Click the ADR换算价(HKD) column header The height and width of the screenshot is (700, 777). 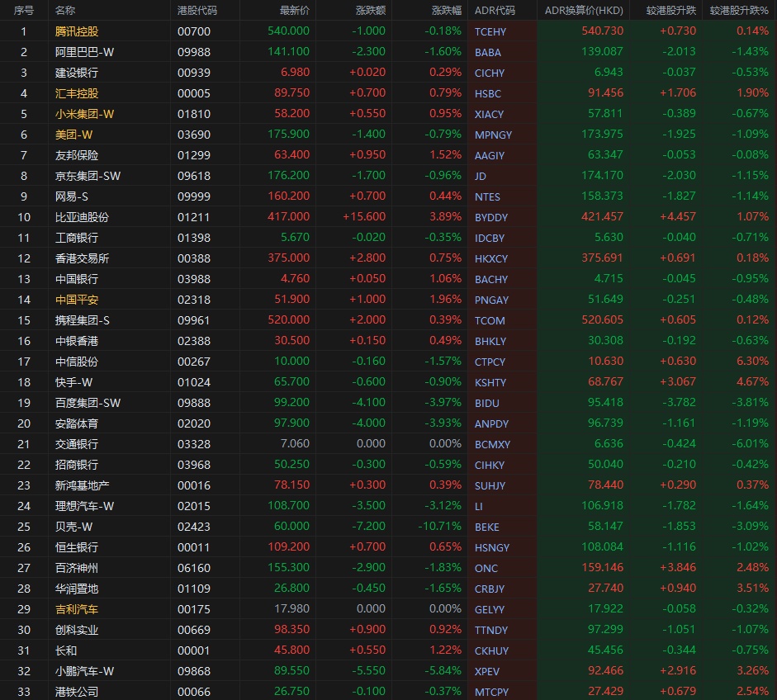tap(584, 11)
